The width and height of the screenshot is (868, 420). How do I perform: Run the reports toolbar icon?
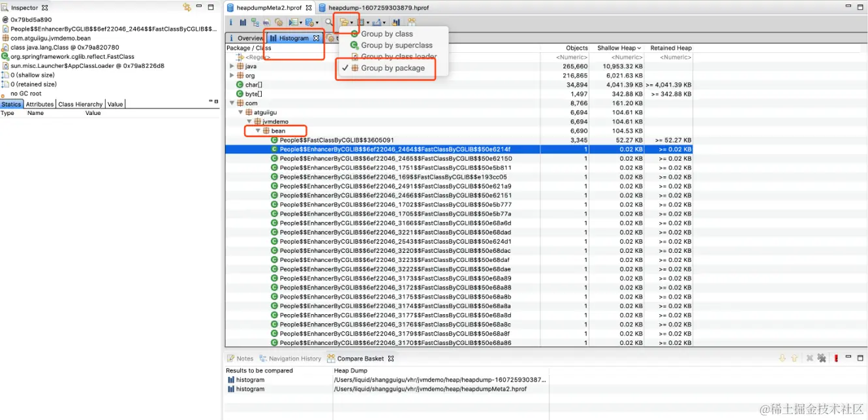(293, 22)
